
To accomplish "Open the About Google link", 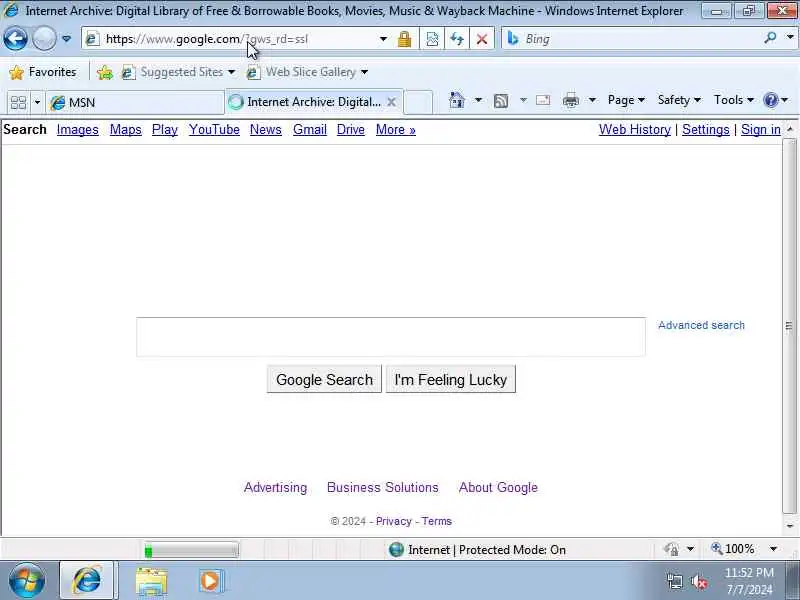I will 498,487.
